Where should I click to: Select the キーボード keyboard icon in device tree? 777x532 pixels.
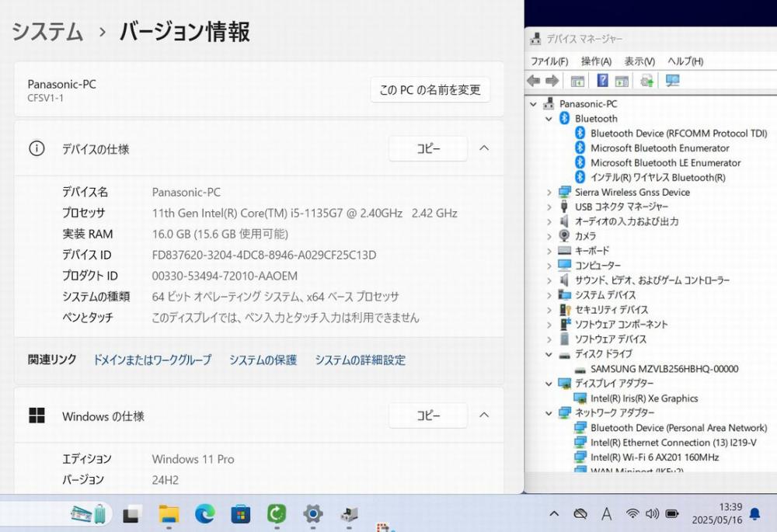564,251
